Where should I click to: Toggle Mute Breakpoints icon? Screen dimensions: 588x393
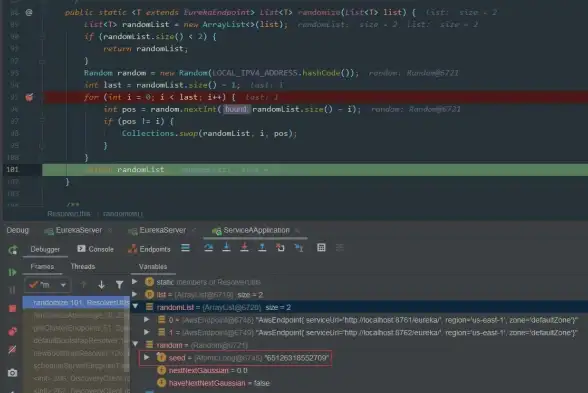[12, 350]
